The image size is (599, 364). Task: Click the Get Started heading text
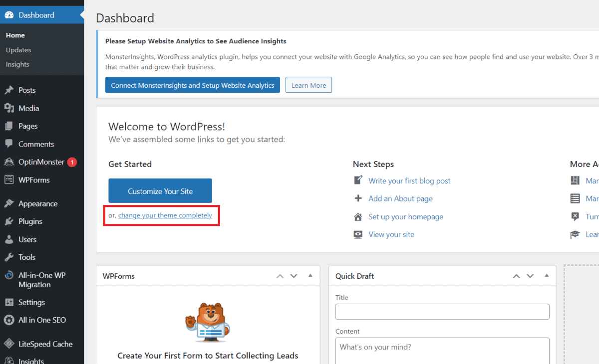[x=130, y=164]
